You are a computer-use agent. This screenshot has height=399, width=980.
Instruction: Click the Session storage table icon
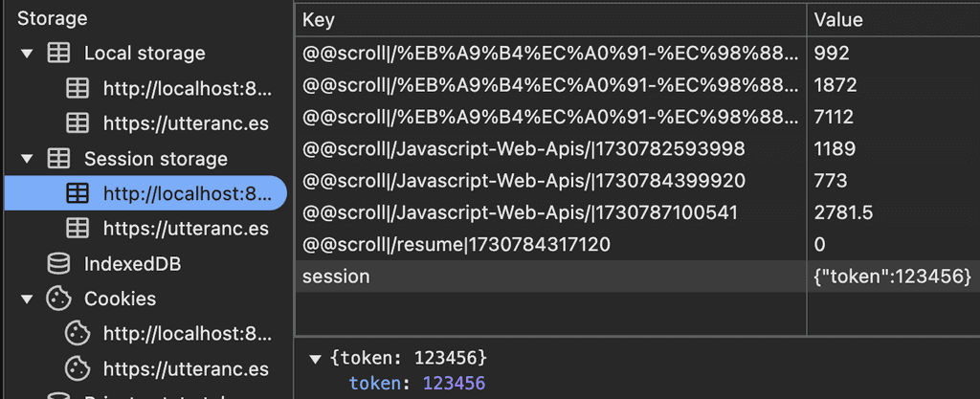coord(58,159)
